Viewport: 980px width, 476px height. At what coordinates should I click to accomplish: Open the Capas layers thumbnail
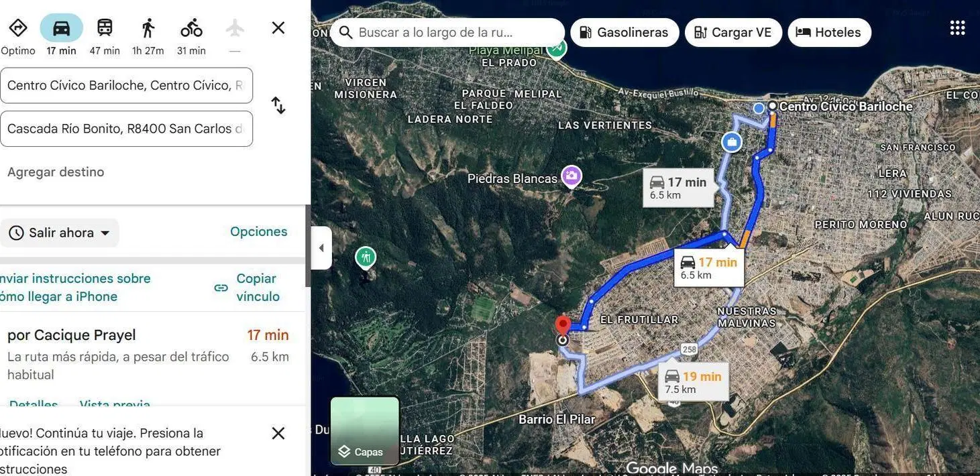[365, 430]
